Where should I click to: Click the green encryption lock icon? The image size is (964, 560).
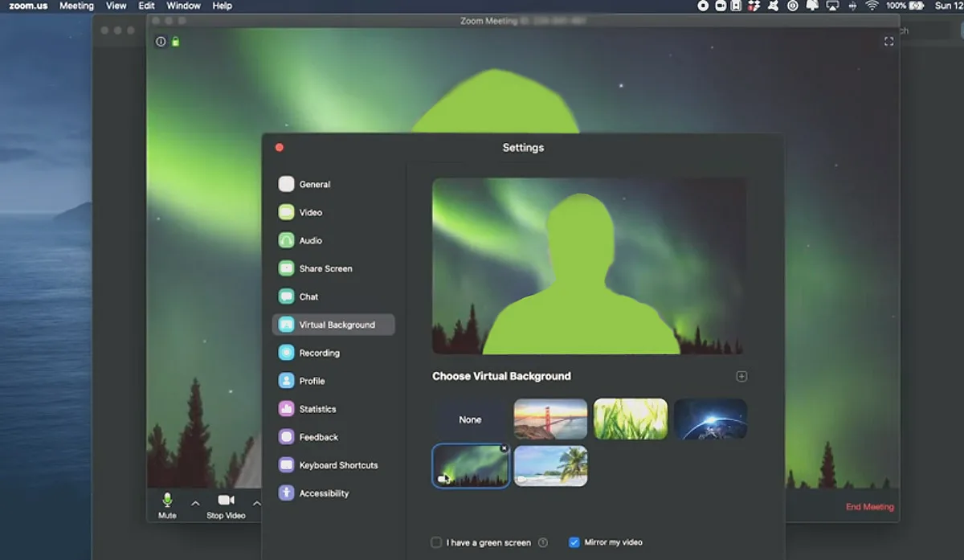pos(175,42)
